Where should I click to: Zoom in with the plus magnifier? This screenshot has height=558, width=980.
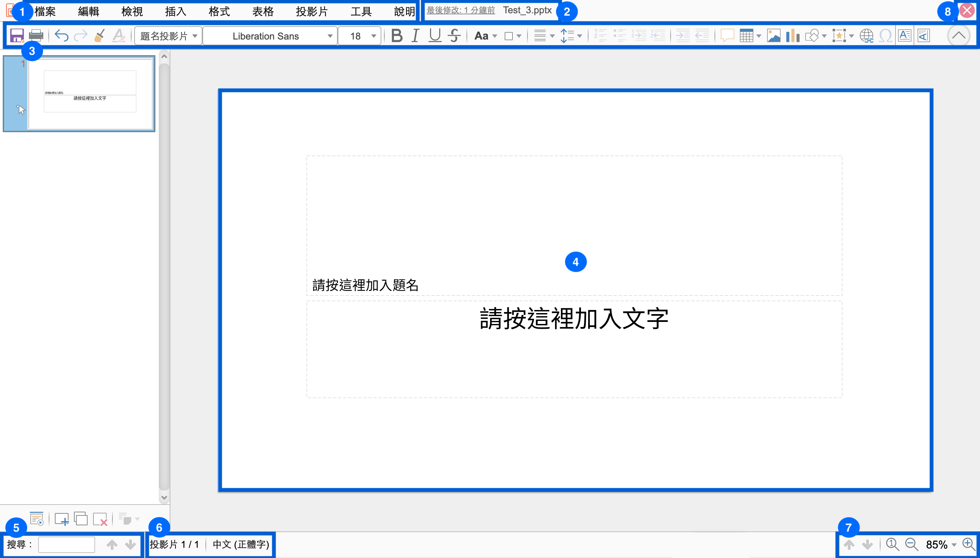point(969,544)
